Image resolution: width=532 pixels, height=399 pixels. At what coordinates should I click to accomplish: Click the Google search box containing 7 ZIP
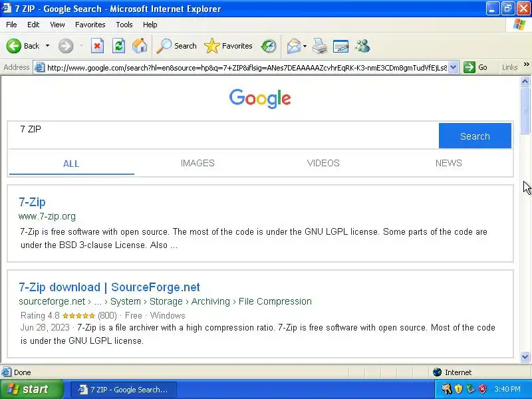pos(223,136)
